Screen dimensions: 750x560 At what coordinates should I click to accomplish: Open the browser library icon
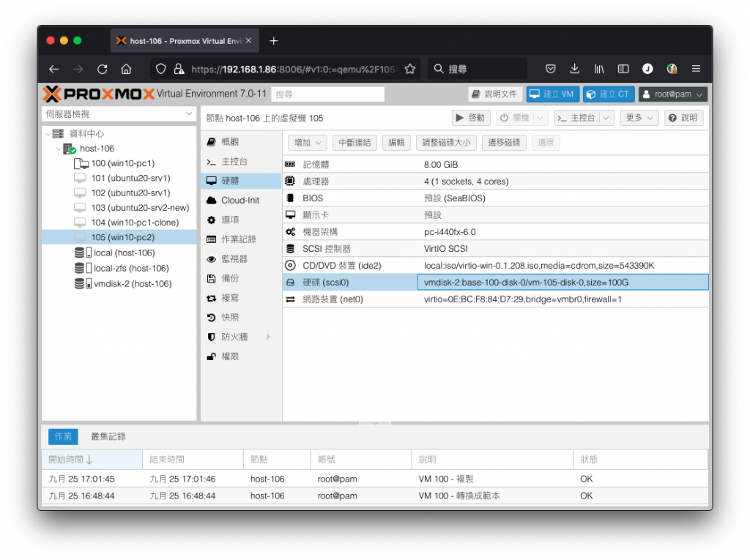[599, 69]
